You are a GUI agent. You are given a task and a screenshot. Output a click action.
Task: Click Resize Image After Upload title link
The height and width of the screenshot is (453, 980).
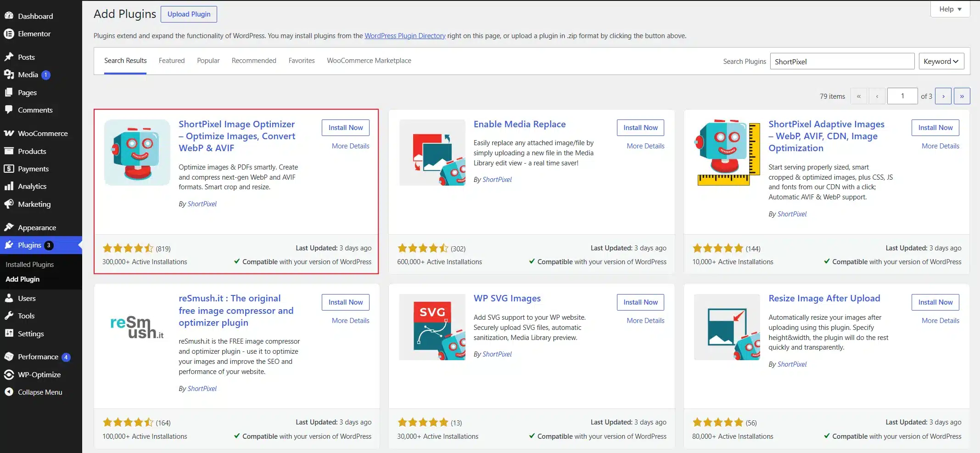pyautogui.click(x=824, y=299)
